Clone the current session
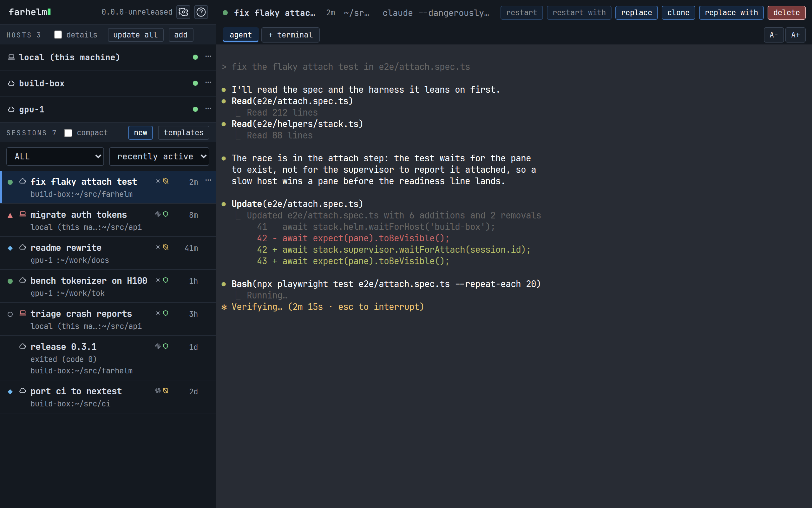The image size is (812, 508). coord(678,13)
